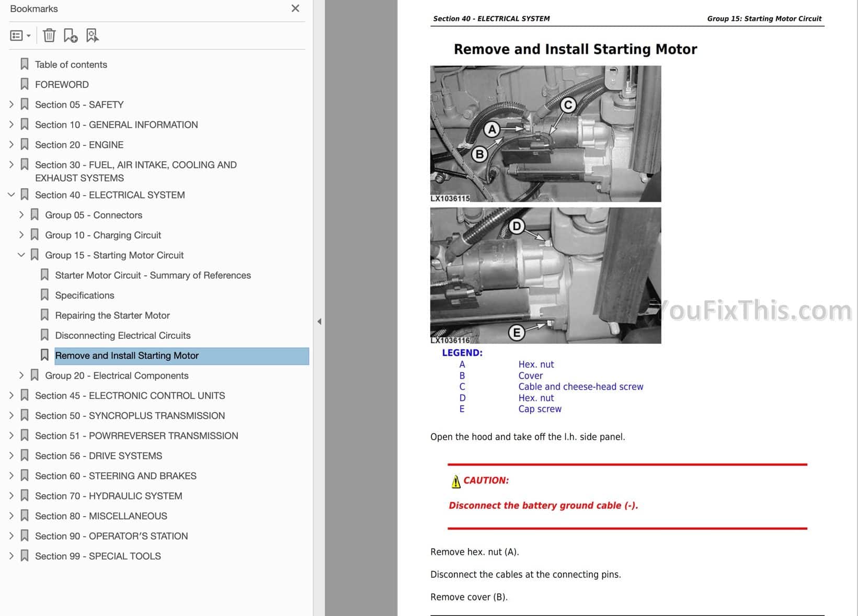Close the Bookmarks panel
Screen dimensions: 858x616
pyautogui.click(x=295, y=8)
